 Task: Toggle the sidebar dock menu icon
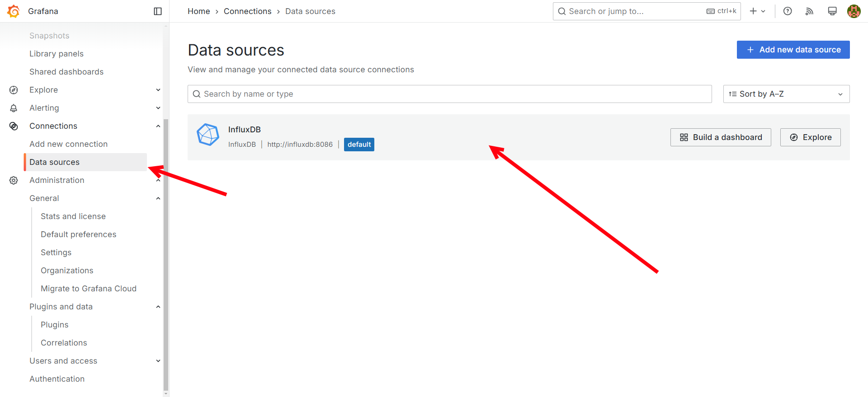158,11
